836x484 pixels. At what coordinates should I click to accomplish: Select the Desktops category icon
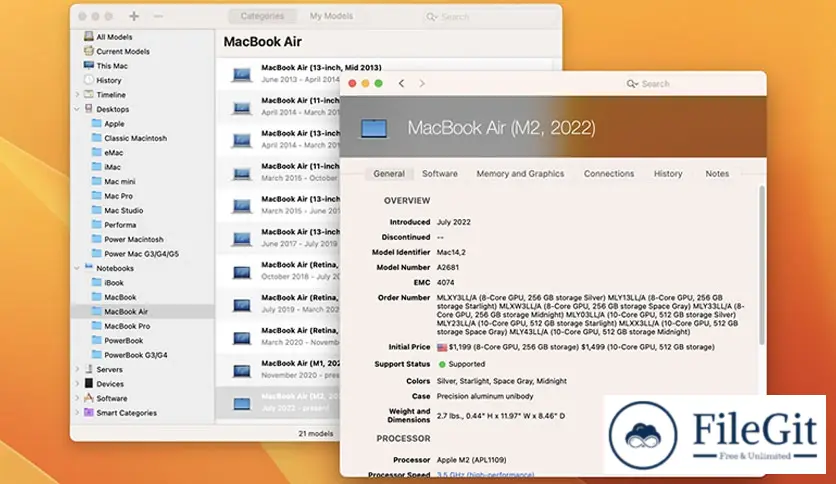[x=89, y=109]
